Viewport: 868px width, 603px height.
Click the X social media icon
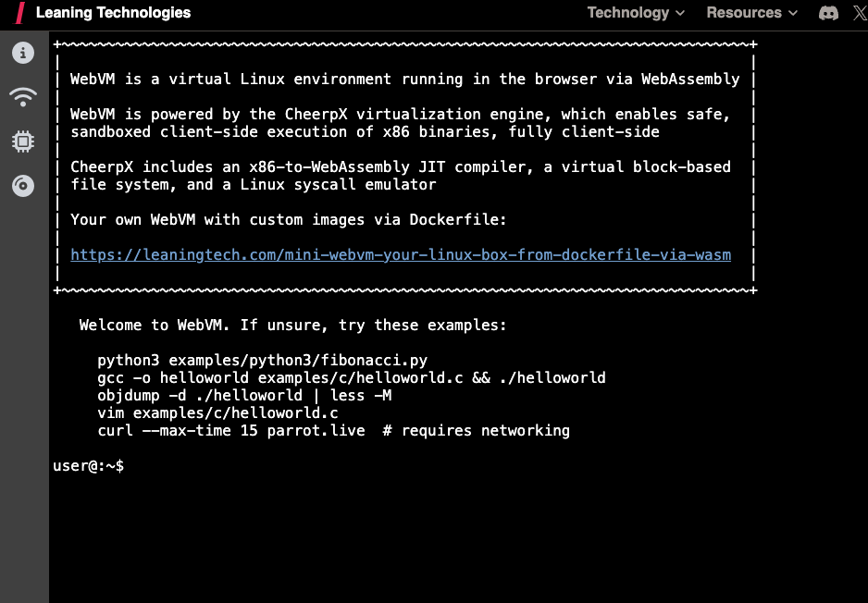coord(860,13)
